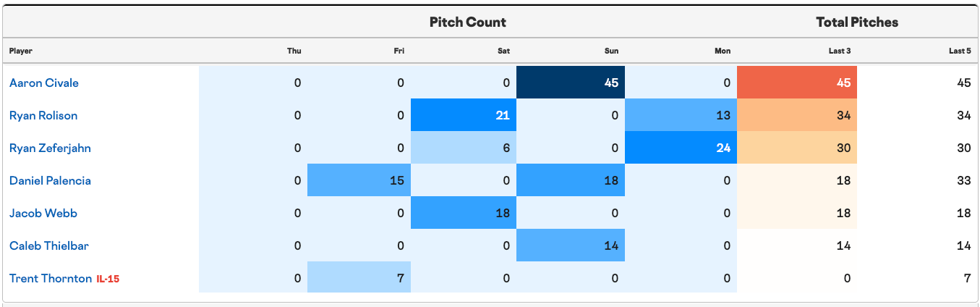Sort by the Sun column header
The width and height of the screenshot is (980, 307).
click(612, 51)
